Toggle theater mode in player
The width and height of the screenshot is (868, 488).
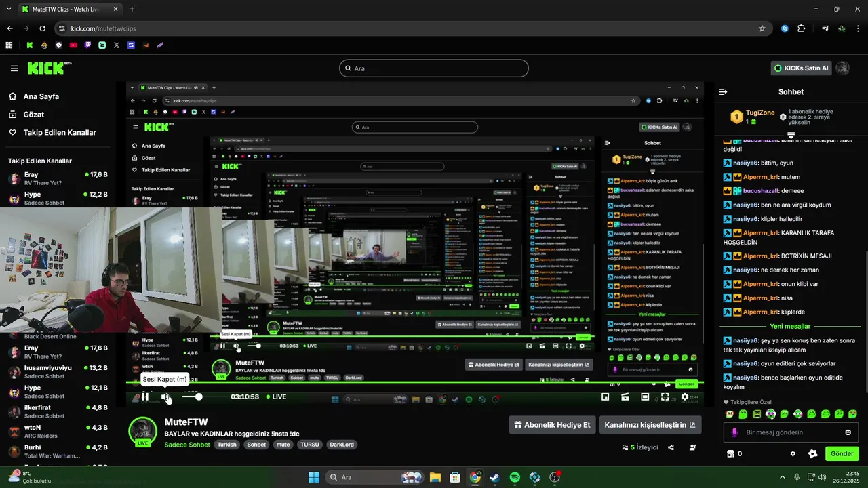click(x=645, y=397)
